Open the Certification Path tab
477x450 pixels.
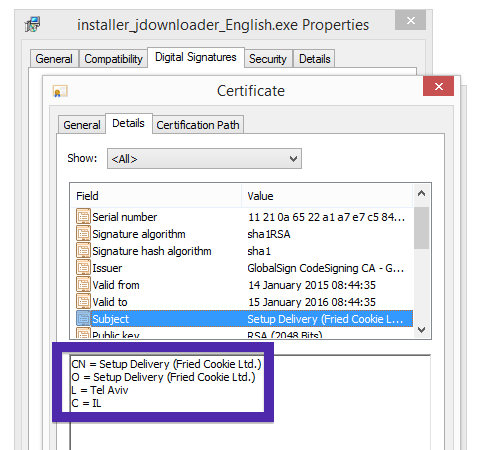coord(198,125)
